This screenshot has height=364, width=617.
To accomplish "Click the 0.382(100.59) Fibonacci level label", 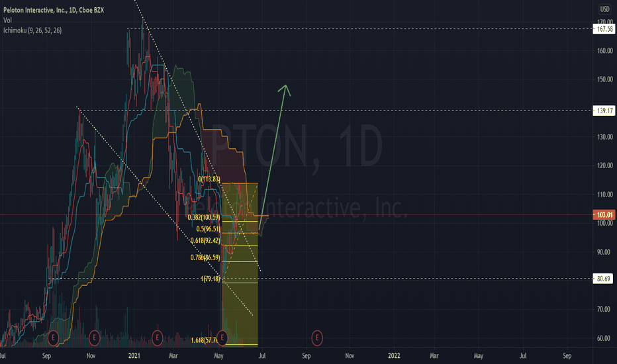I will coord(204,217).
